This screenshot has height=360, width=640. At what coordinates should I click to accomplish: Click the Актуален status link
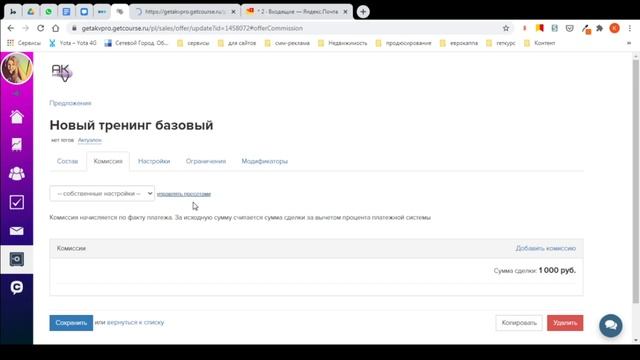coord(89,140)
